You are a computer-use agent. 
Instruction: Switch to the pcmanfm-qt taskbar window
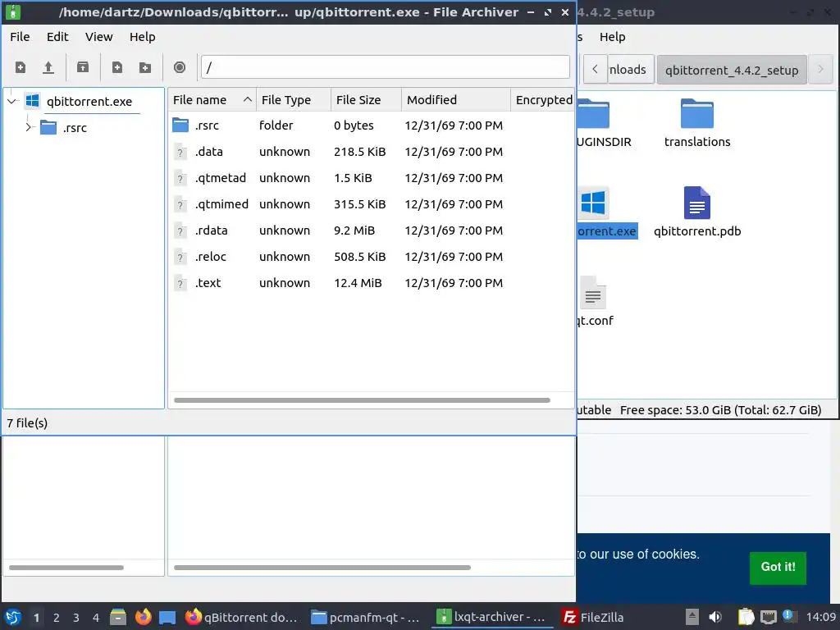click(367, 617)
